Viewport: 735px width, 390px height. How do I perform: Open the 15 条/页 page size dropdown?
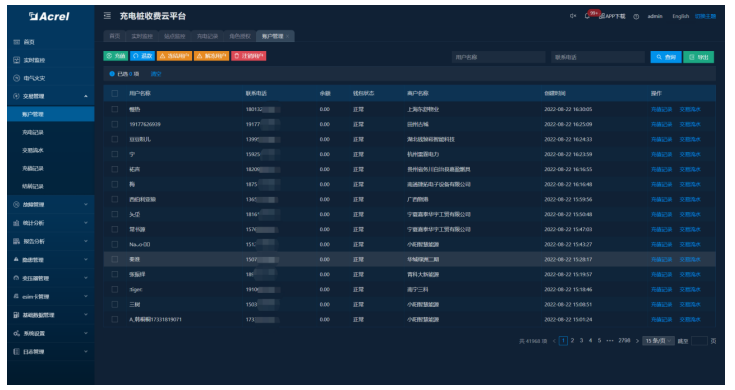[x=658, y=341]
